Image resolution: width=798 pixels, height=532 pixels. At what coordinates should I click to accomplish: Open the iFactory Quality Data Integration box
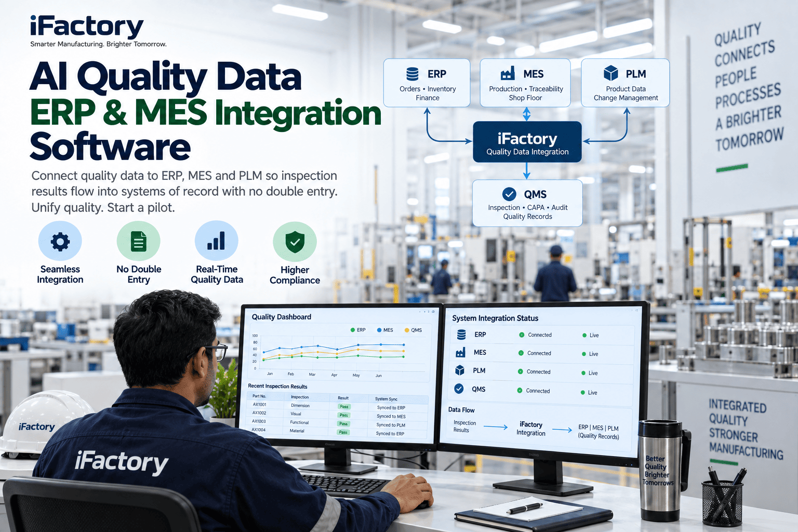tap(527, 142)
